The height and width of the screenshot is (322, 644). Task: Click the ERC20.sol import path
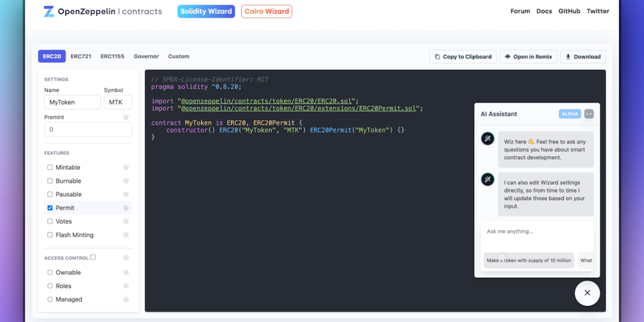tap(268, 101)
